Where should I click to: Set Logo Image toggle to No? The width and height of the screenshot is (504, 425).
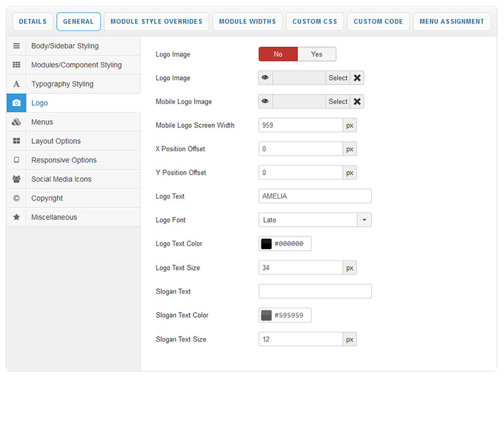(278, 54)
